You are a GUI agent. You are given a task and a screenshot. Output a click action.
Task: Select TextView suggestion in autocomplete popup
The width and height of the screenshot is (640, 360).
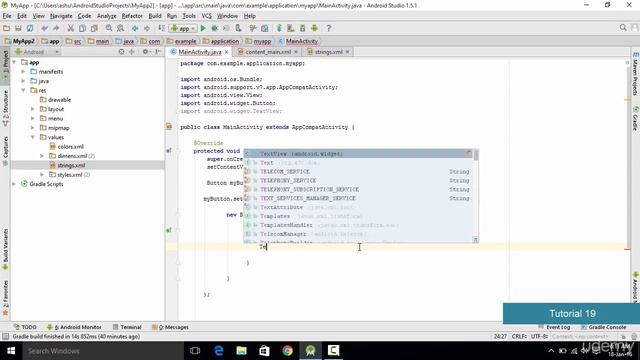(x=359, y=154)
